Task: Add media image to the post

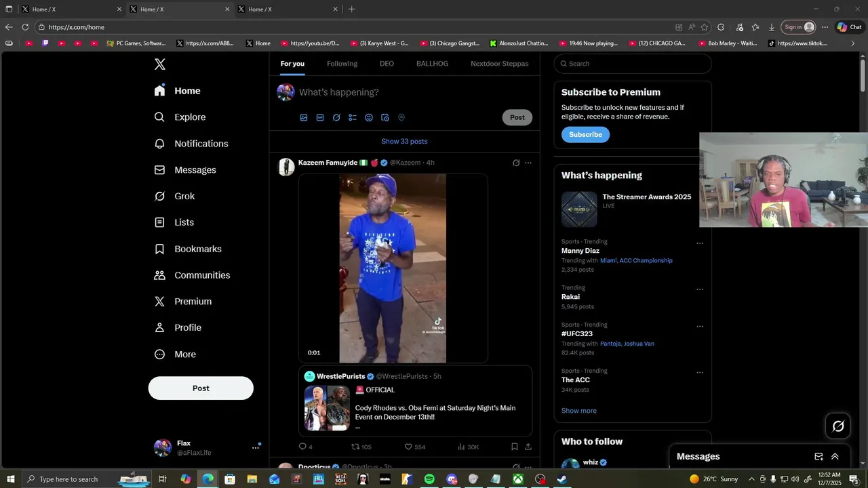Action: click(304, 117)
